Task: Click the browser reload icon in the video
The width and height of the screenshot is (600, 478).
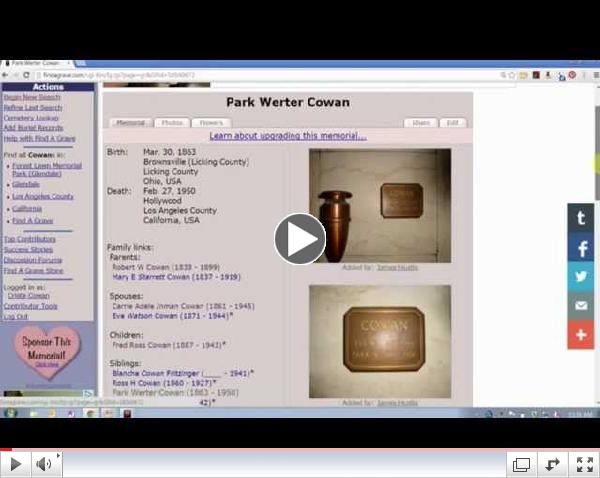Action: click(x=26, y=75)
